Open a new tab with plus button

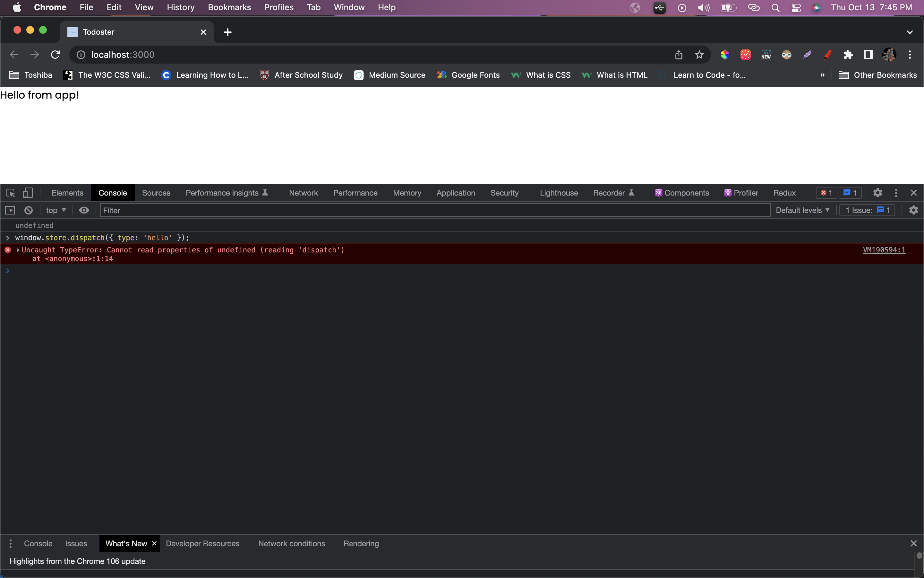coord(228,32)
